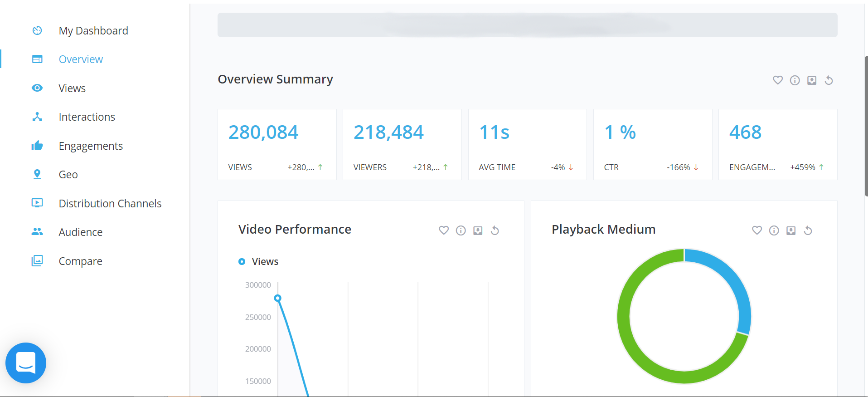The height and width of the screenshot is (397, 868).
Task: Favorite the Playback Medium chart
Action: [757, 230]
